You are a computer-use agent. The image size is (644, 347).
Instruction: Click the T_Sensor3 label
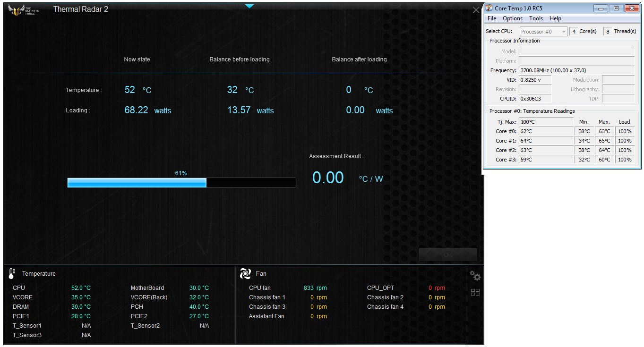(27, 335)
